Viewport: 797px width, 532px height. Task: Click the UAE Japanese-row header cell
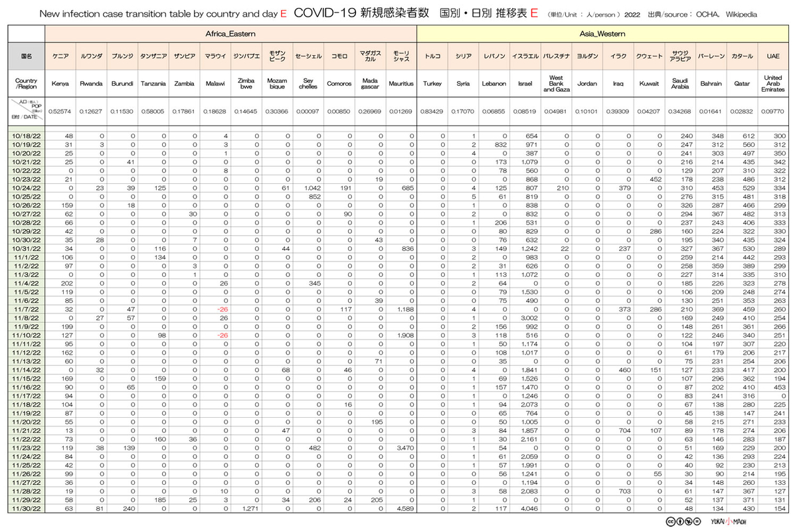point(773,56)
